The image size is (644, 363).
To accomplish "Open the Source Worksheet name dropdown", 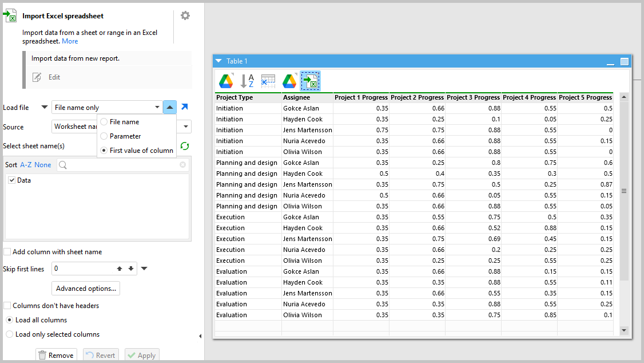I will tap(186, 127).
